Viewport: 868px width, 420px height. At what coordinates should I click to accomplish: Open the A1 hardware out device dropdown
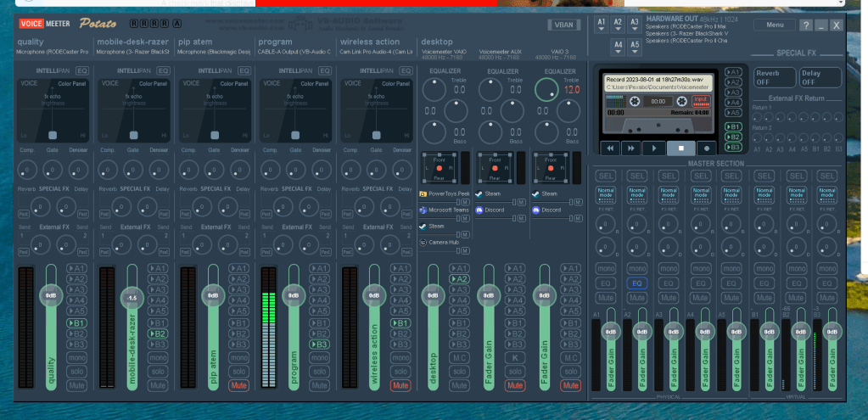pyautogui.click(x=602, y=25)
